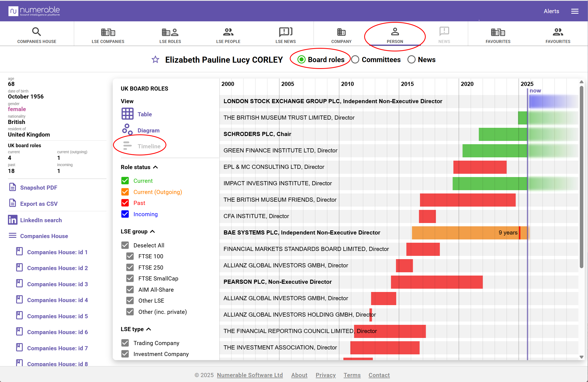The height and width of the screenshot is (382, 588).
Task: Collapse the LSE group section
Action: pyautogui.click(x=153, y=231)
